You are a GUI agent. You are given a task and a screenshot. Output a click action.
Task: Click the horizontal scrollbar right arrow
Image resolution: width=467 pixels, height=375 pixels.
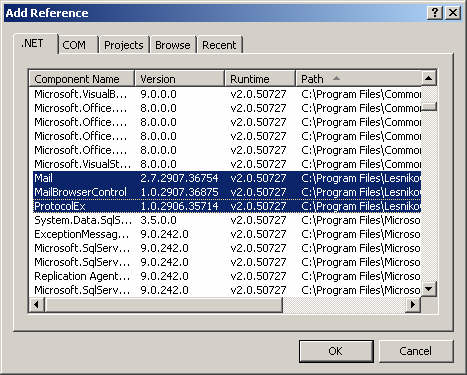(413, 304)
